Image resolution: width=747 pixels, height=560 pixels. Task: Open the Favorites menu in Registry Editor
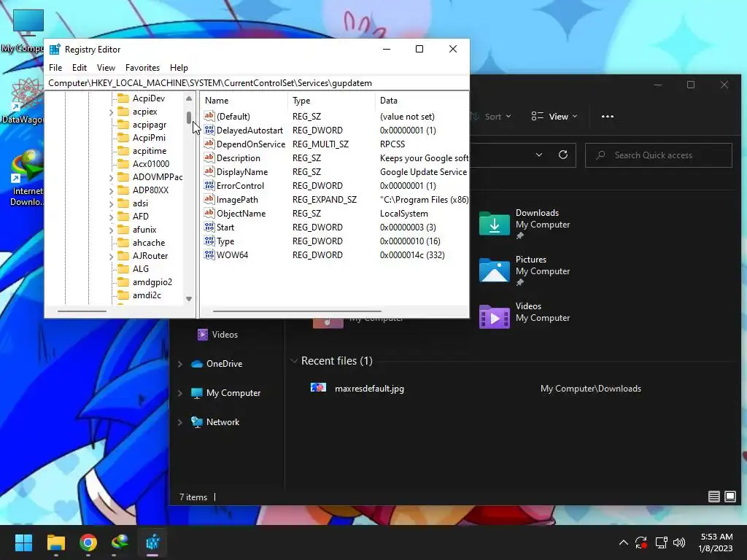coord(142,68)
